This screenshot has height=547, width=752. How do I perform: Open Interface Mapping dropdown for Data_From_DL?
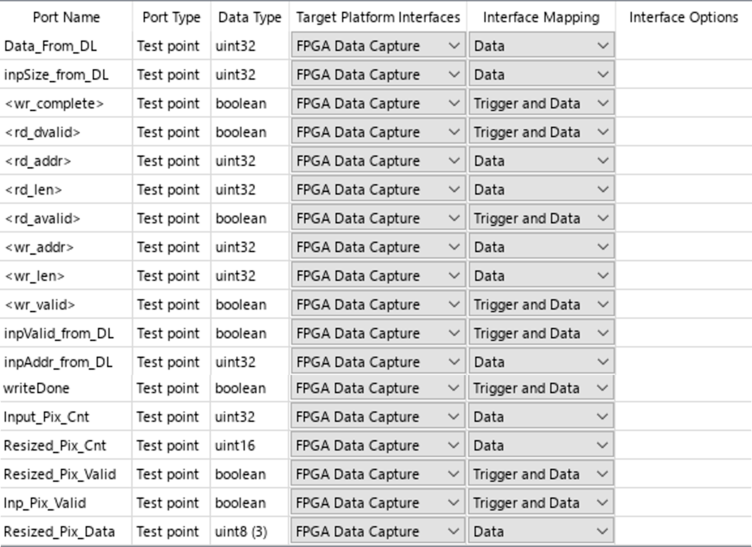point(540,46)
